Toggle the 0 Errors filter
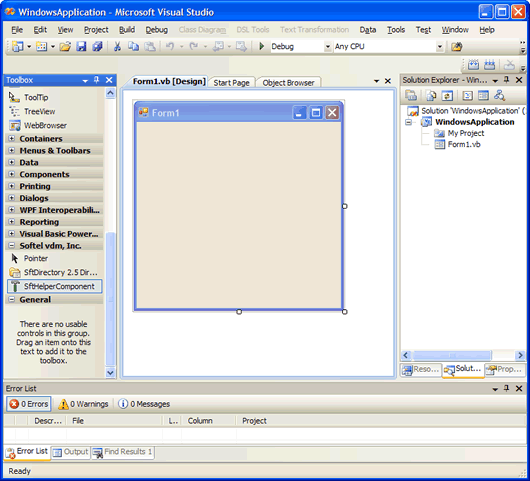 (x=29, y=404)
